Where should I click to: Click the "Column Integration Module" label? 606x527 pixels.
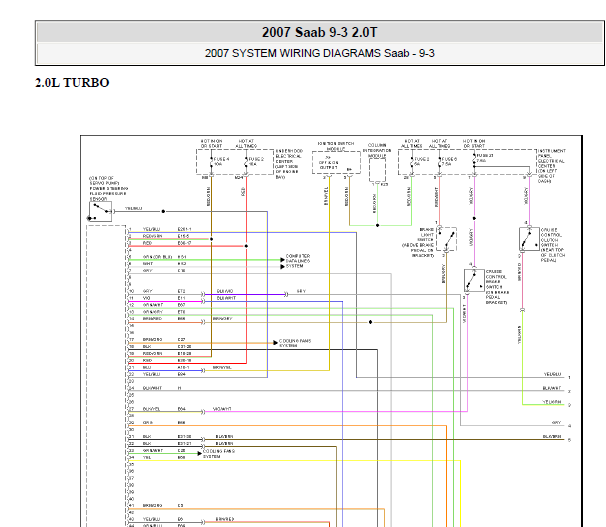(x=377, y=150)
